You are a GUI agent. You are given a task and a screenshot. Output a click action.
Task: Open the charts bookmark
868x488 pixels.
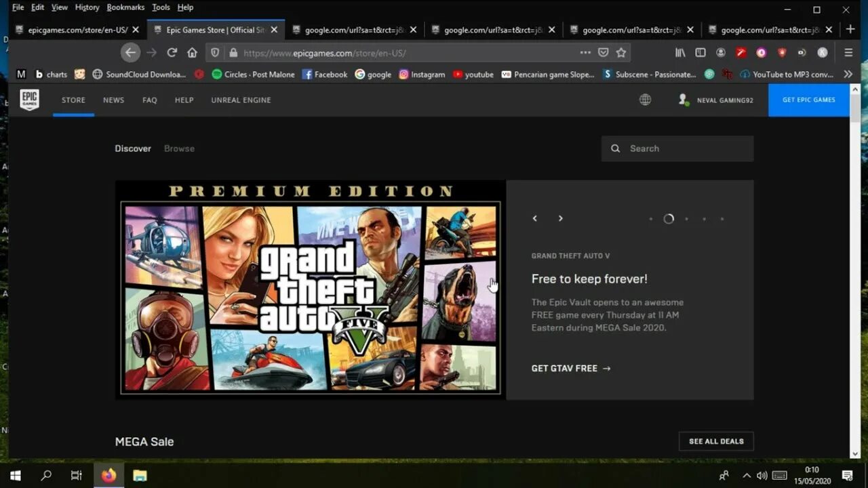click(x=52, y=74)
